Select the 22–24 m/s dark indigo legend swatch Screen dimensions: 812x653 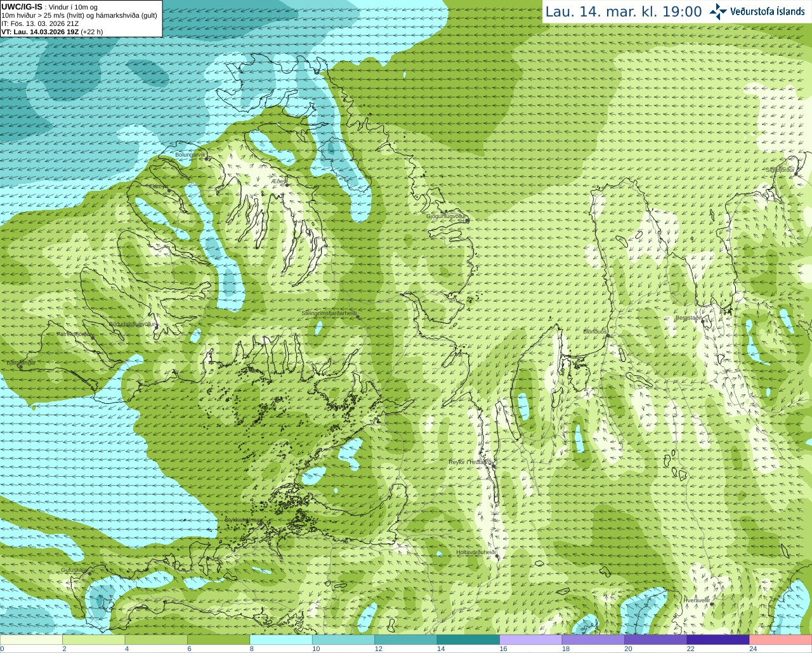(x=719, y=640)
